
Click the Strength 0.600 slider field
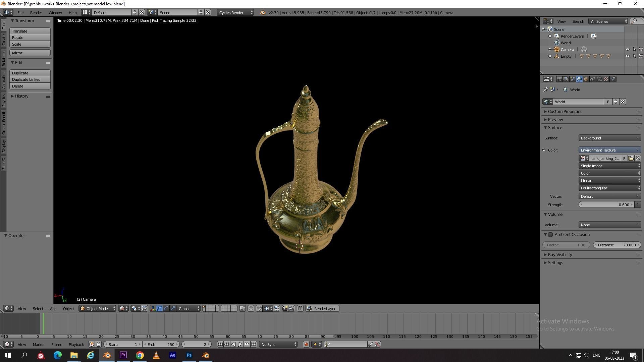[x=606, y=205]
